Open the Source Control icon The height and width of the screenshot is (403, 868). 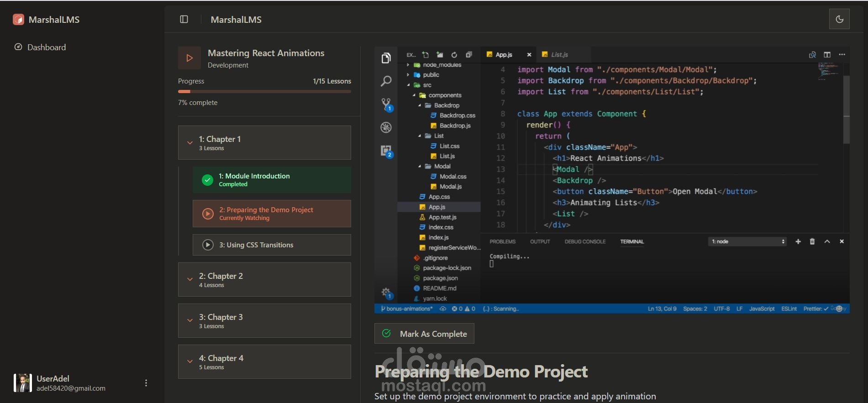click(387, 105)
